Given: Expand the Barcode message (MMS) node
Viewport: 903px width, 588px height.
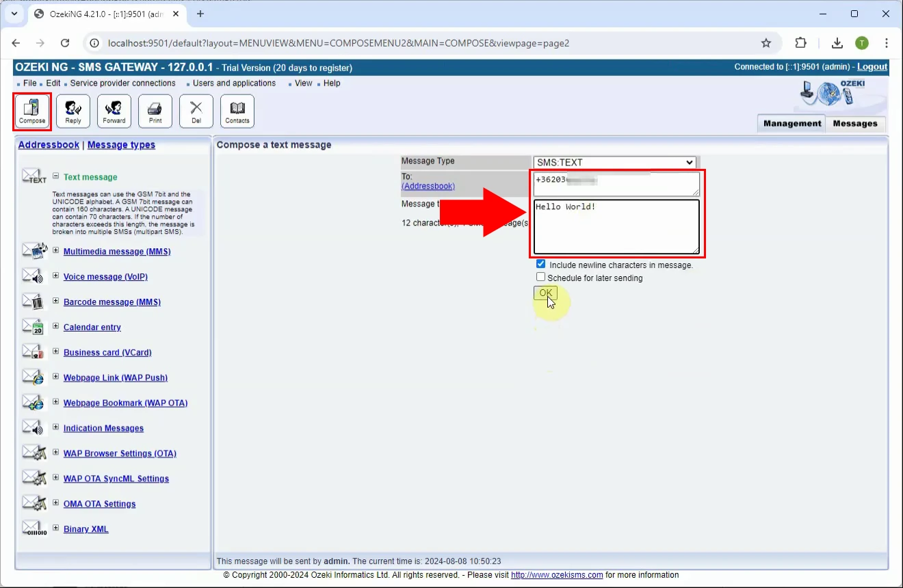Looking at the screenshot, I should coord(56,301).
